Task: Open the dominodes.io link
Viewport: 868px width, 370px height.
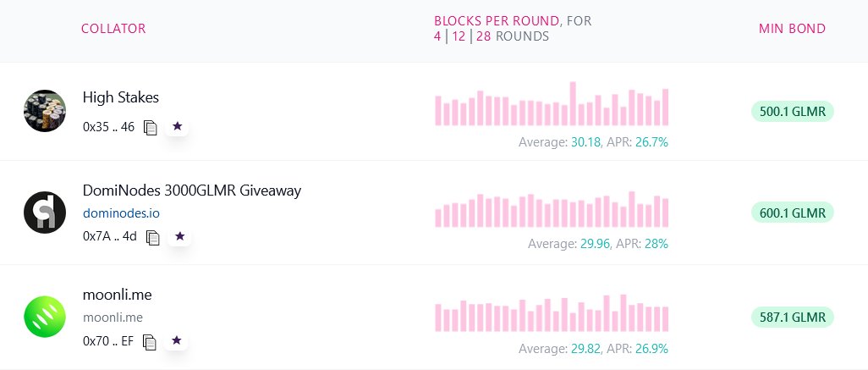Action: pyautogui.click(x=121, y=213)
